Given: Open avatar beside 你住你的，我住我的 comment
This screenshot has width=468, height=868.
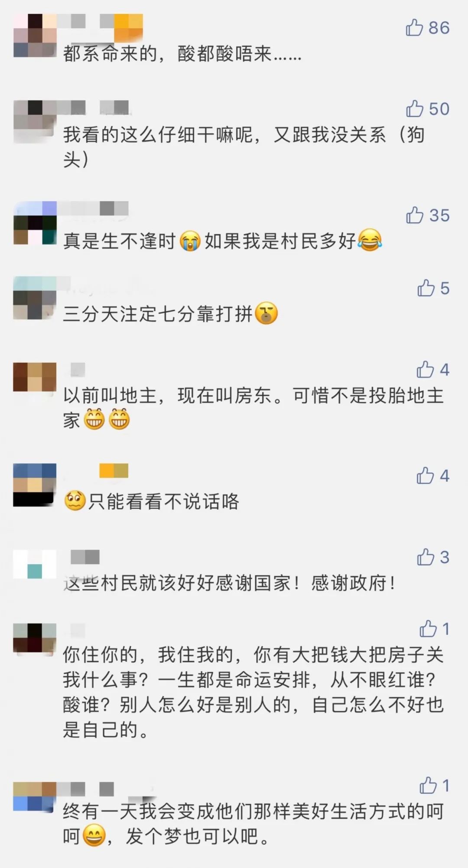Looking at the screenshot, I should 35,638.
